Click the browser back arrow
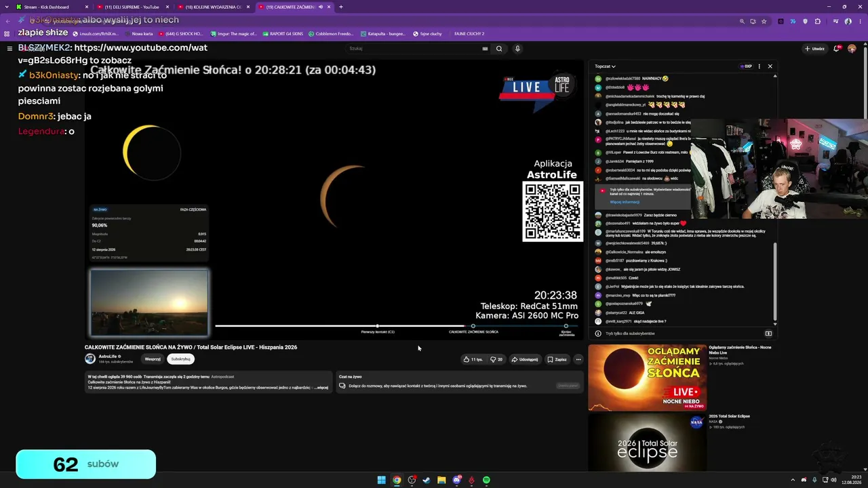This screenshot has width=868, height=488. tap(8, 21)
